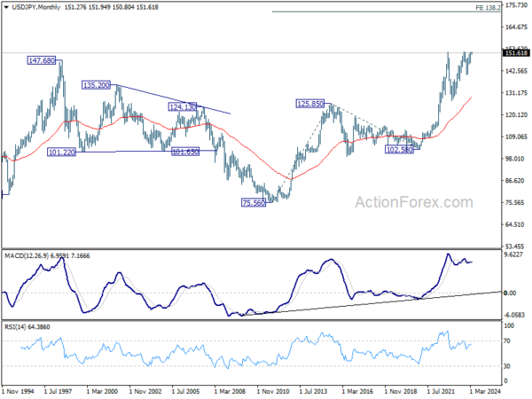Click the 175.730 price axis value
Viewport: 532px width, 399px height.
click(x=516, y=5)
